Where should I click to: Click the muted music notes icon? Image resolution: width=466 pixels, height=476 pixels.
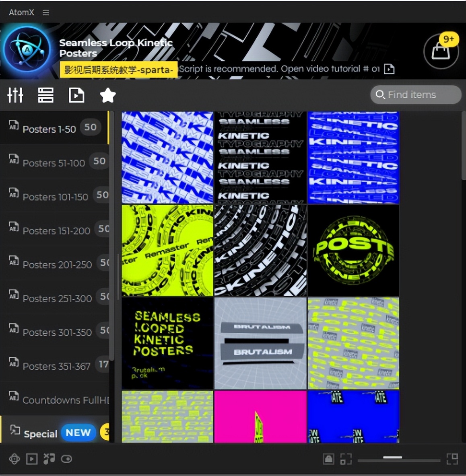click(49, 459)
